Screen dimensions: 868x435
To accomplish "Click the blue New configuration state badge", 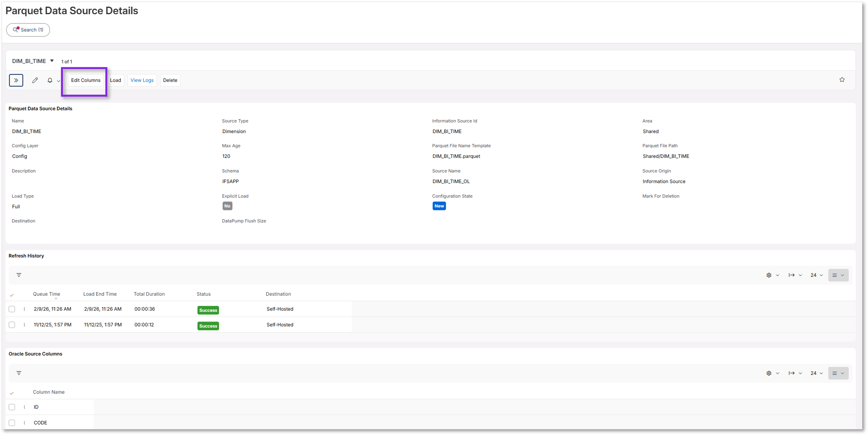I will 439,206.
